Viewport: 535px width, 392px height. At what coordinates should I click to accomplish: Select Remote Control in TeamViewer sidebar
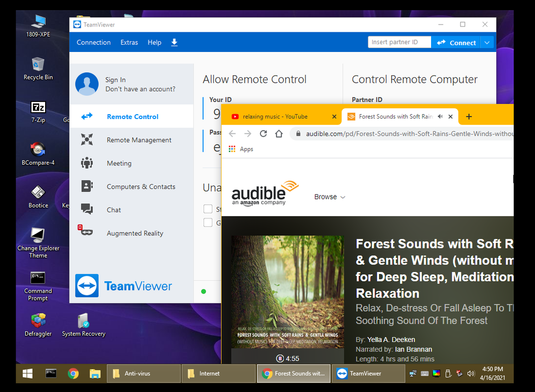(x=131, y=116)
